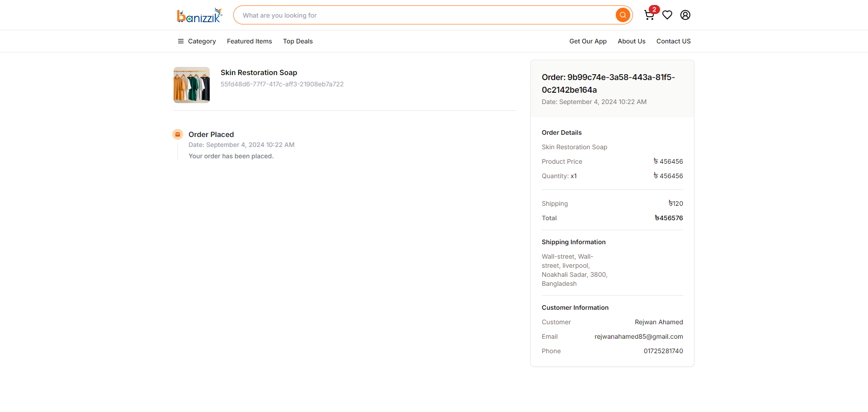Click the phone number 01725281740
The height and width of the screenshot is (412, 868).
click(x=663, y=351)
